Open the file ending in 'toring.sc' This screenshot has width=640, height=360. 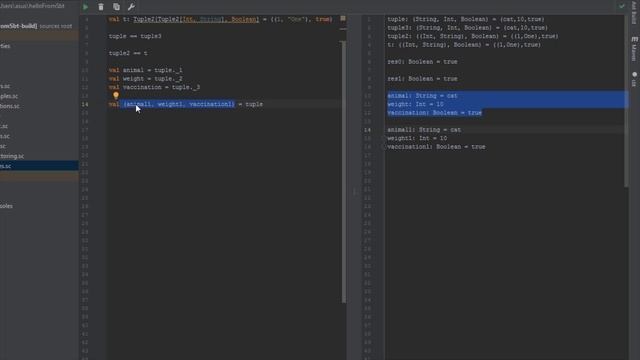(12, 156)
